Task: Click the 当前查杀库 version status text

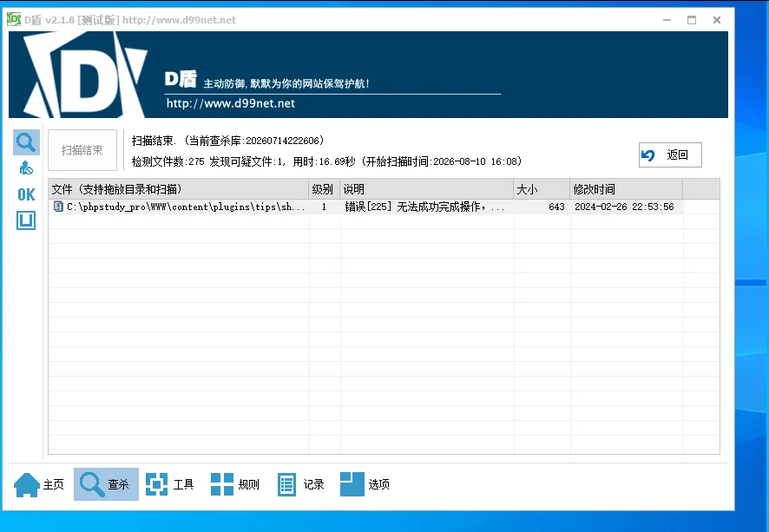Action: (254, 141)
